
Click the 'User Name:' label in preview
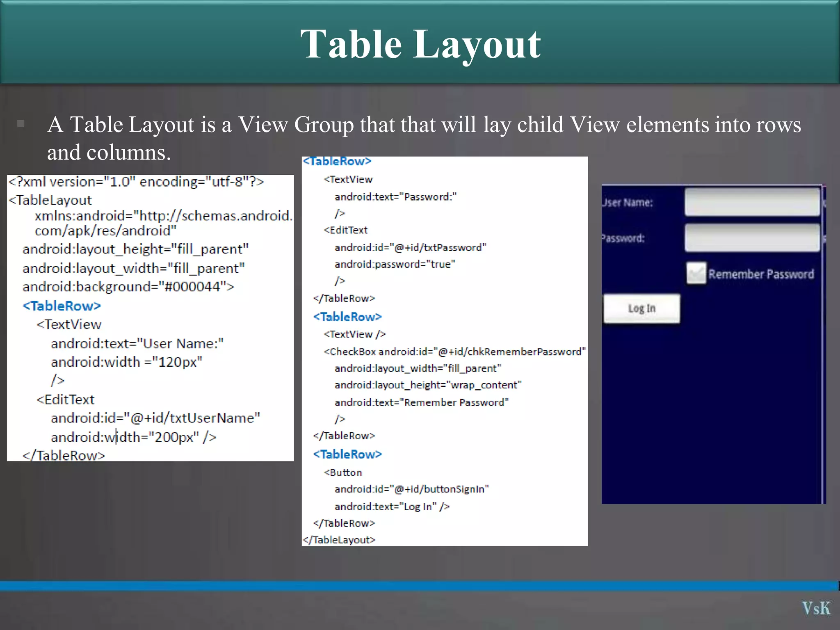pos(628,203)
